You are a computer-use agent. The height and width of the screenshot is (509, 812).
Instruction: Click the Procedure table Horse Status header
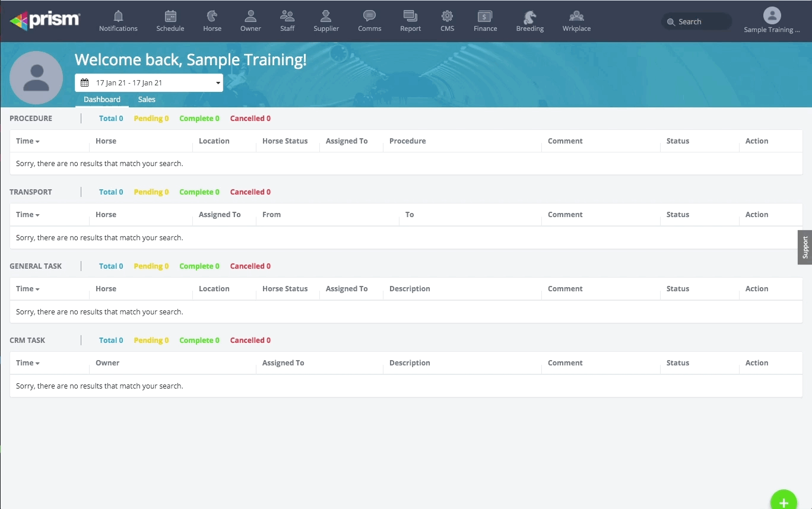[285, 141]
